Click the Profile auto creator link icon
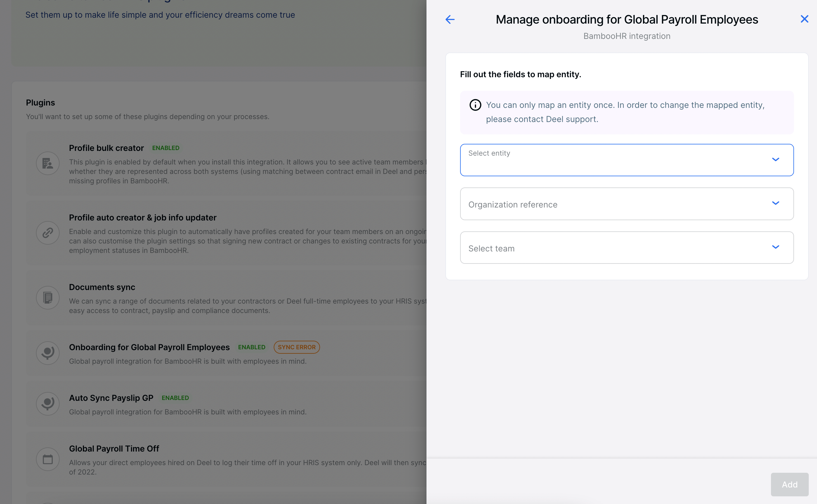 click(48, 233)
